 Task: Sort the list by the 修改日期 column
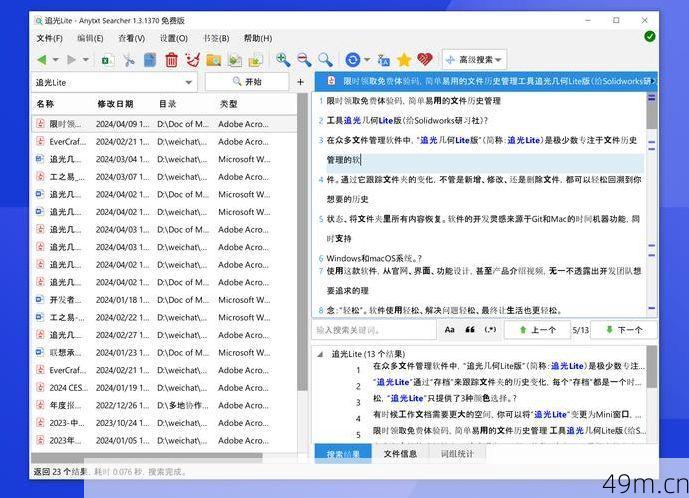(115, 104)
